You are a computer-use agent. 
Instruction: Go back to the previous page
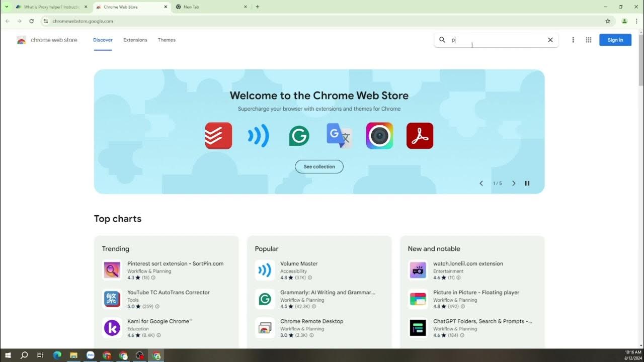[8, 21]
